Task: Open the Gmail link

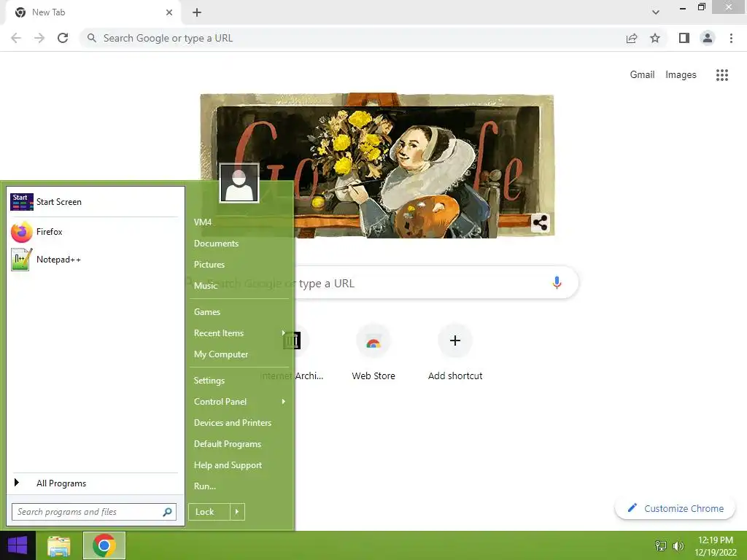Action: 642,75
